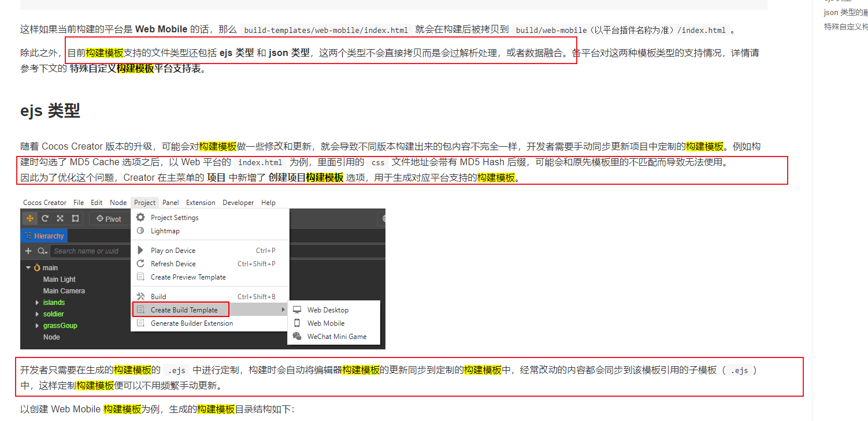Click the Web Mobile phone icon
Screen dimensions: 868x421
tap(297, 323)
